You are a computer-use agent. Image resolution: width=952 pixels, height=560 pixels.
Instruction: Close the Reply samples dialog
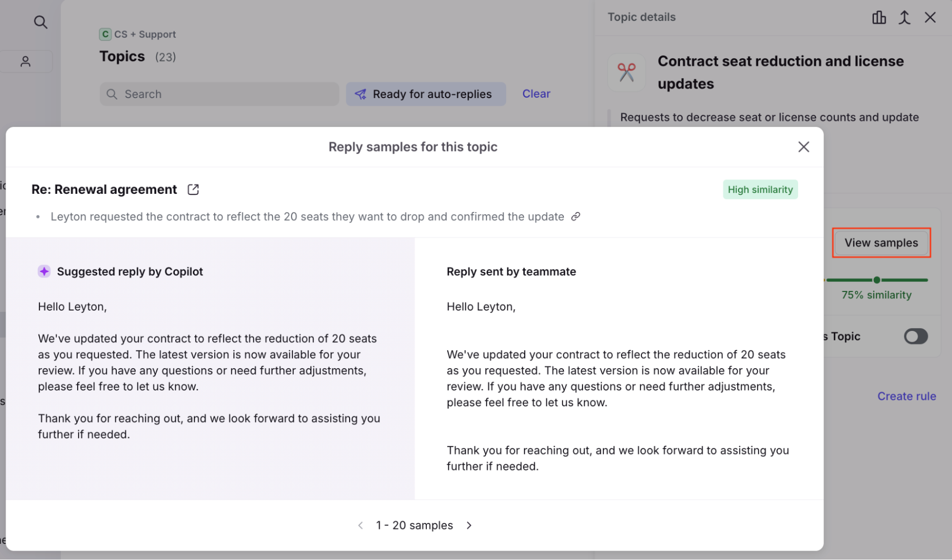[x=803, y=147]
